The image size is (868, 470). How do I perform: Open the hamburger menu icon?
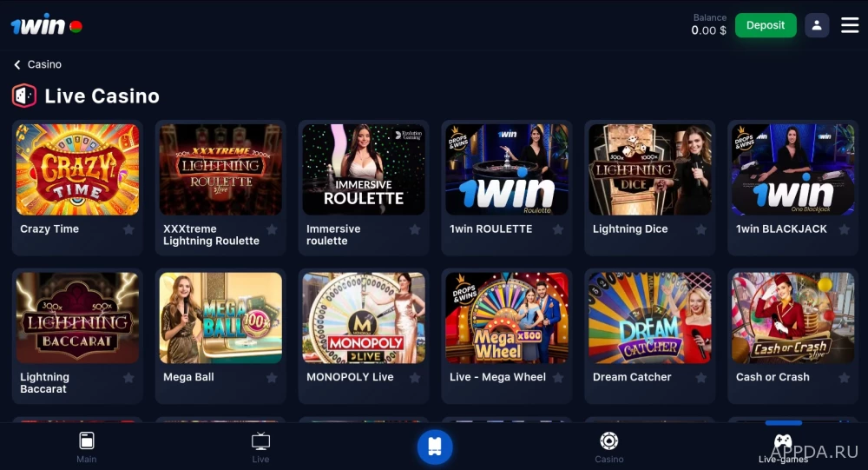[x=850, y=25]
